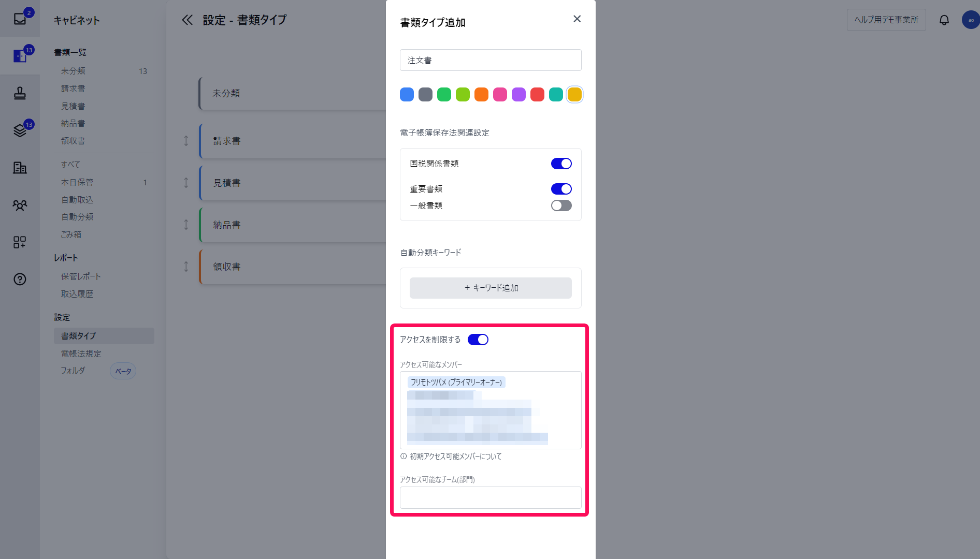
Task: Open the help question mark icon
Action: coord(20,279)
